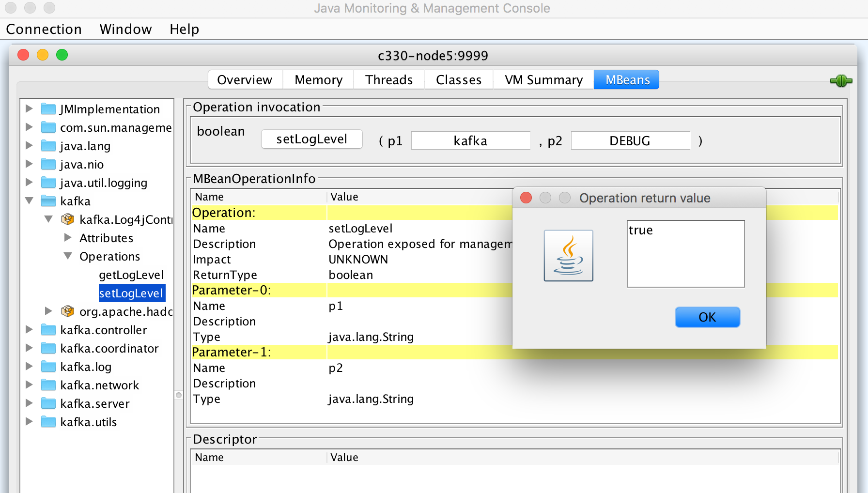Screen dimensions: 868x493
Task: Expand the java.lang tree node
Action: (29, 146)
